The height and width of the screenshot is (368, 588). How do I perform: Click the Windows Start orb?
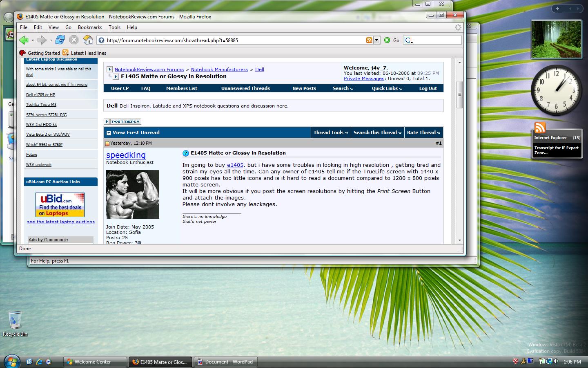tap(12, 362)
